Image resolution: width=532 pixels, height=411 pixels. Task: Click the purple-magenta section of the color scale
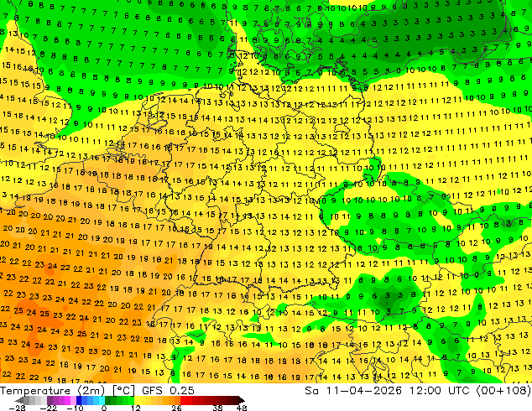[x=61, y=400]
